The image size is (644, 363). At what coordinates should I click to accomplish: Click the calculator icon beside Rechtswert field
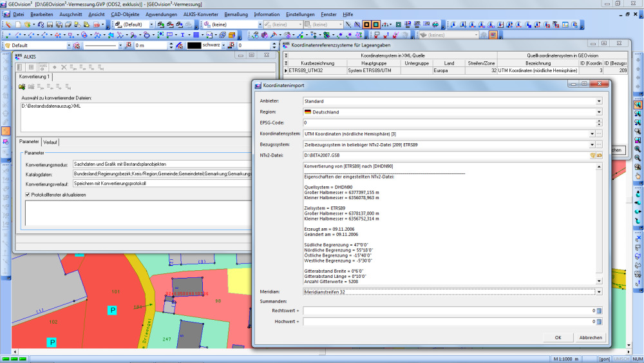[599, 311]
